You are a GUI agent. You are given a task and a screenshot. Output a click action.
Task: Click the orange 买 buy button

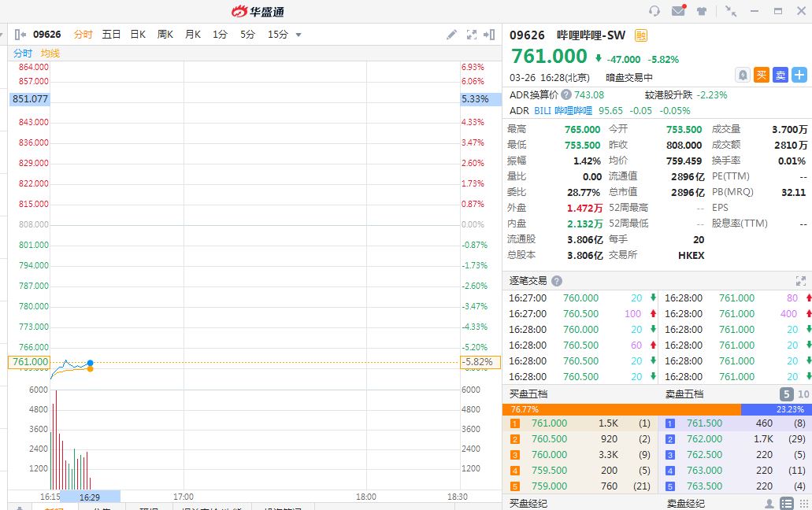click(762, 75)
